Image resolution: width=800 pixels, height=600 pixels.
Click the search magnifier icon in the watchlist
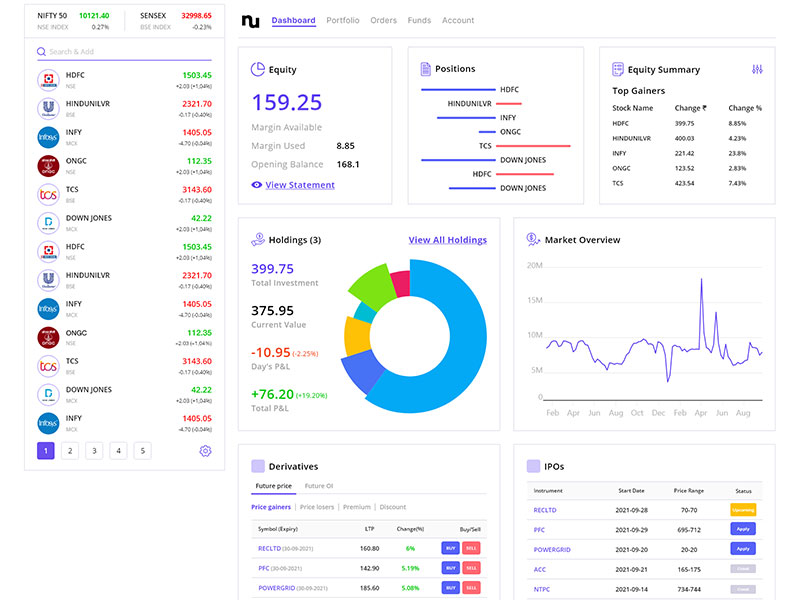[x=41, y=52]
